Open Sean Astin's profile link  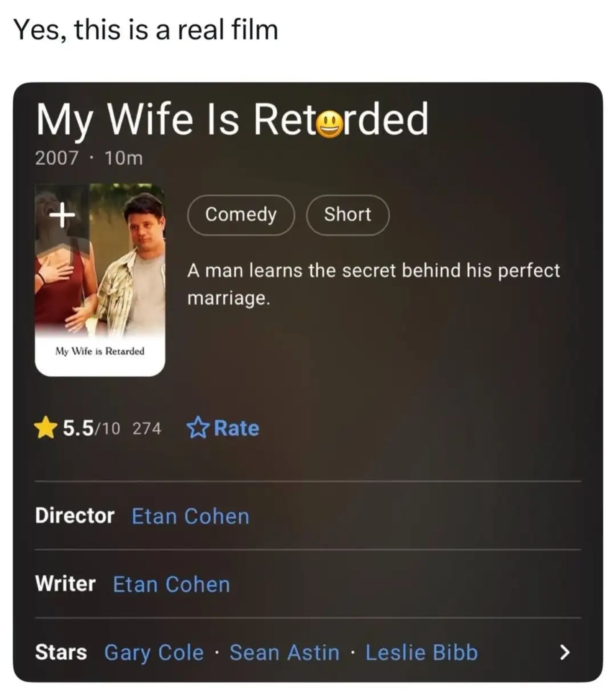(x=284, y=653)
